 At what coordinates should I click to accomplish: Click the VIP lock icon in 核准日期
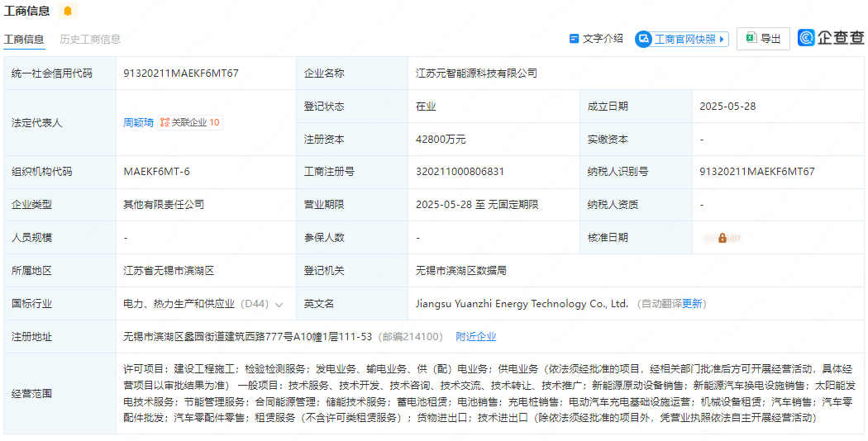[722, 238]
